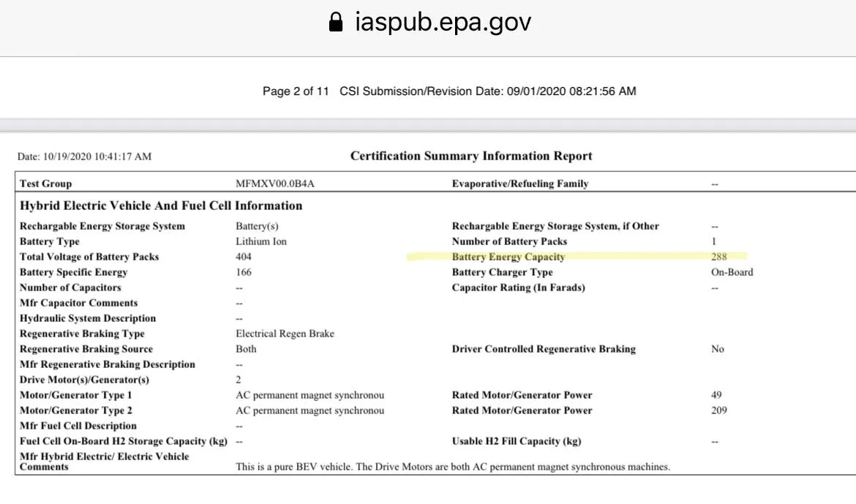This screenshot has width=856, height=504.
Task: Select the pure BEV vehicle comment text
Action: pos(453,467)
